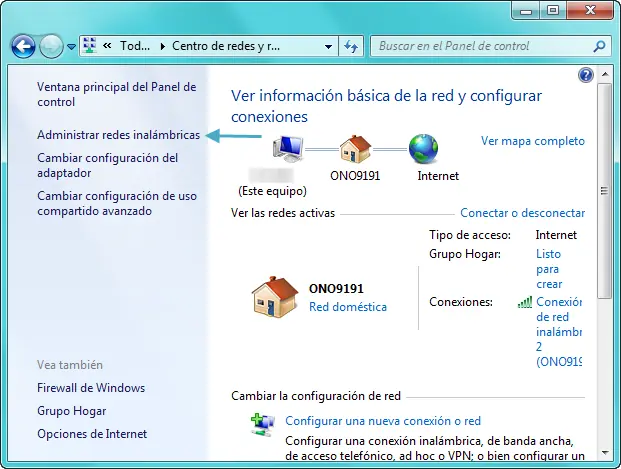Image resolution: width=621 pixels, height=469 pixels.
Task: Select the 'Centro de redes y r...' breadcrumb
Action: [226, 46]
